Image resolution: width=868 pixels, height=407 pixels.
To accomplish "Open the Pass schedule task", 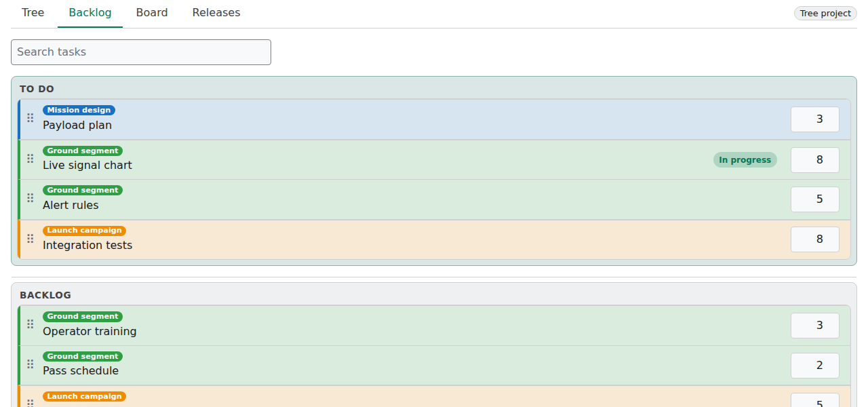I will pos(81,371).
